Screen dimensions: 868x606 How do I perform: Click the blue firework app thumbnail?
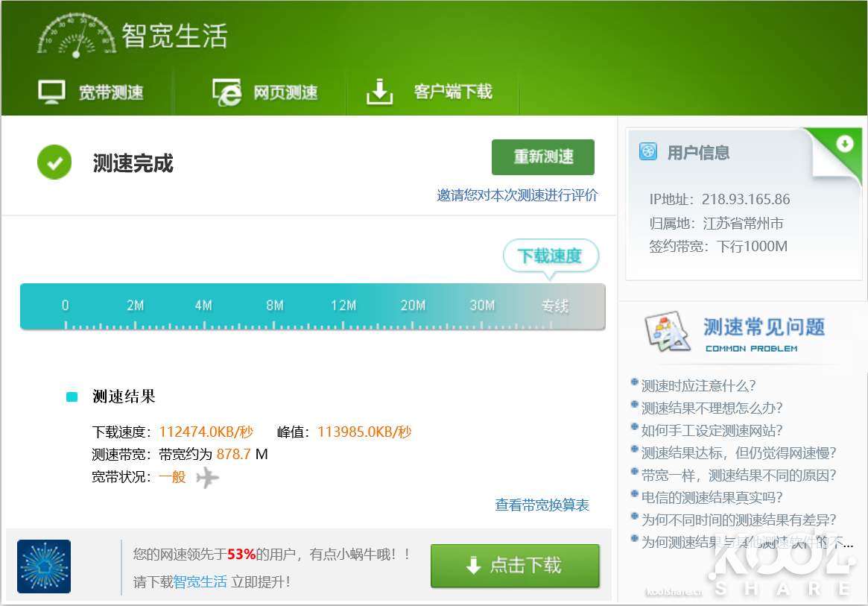(44, 566)
